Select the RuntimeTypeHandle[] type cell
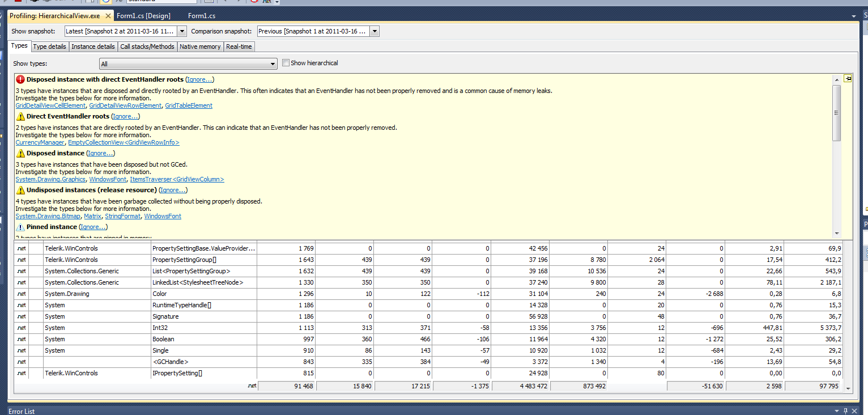This screenshot has height=415, width=868. point(204,305)
